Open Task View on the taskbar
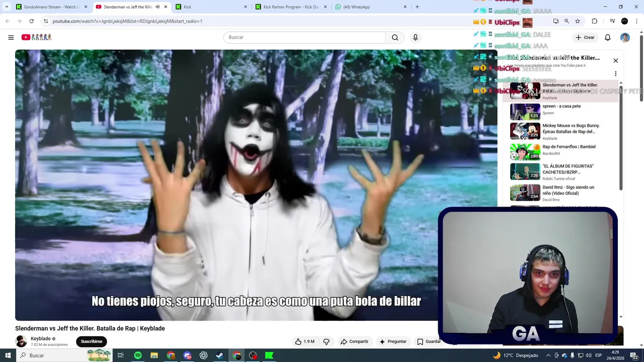644x362 pixels. (x=121, y=355)
